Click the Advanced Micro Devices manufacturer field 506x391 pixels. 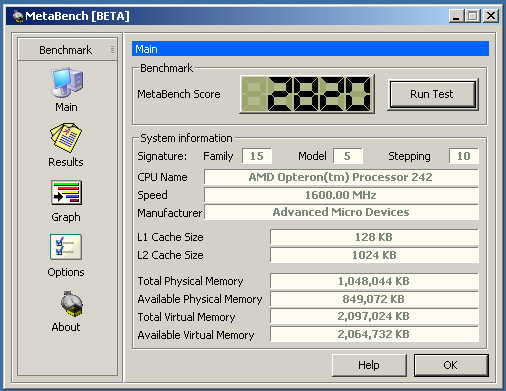[x=341, y=212]
